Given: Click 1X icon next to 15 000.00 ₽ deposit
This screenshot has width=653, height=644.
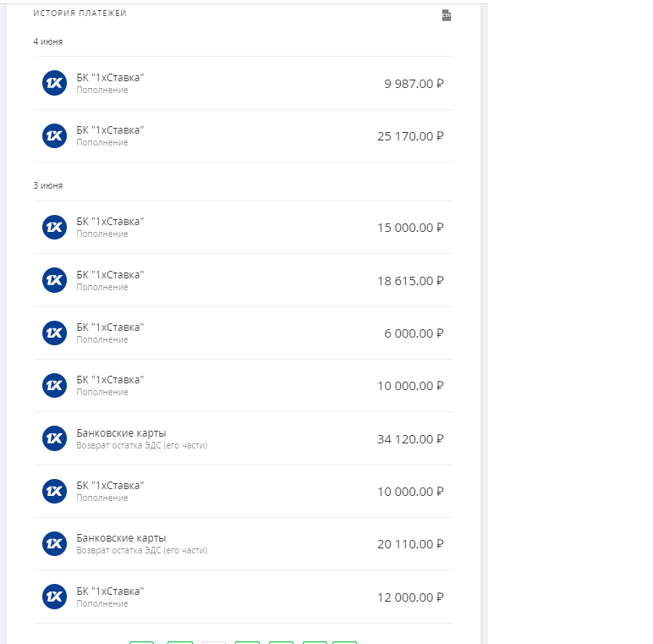Looking at the screenshot, I should [54, 227].
